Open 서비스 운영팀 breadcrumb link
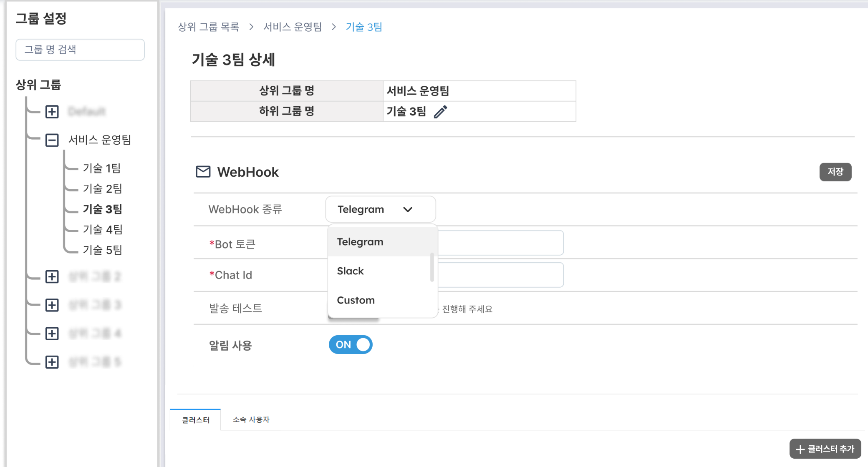 293,27
